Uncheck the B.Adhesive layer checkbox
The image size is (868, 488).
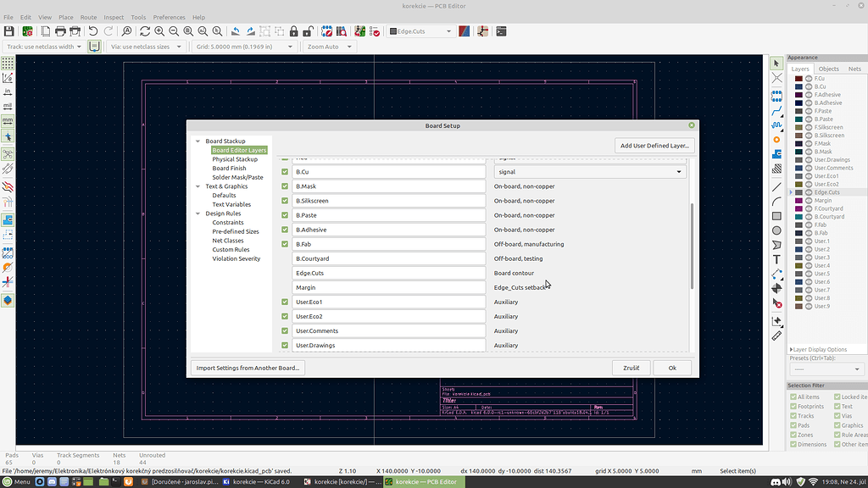point(285,230)
